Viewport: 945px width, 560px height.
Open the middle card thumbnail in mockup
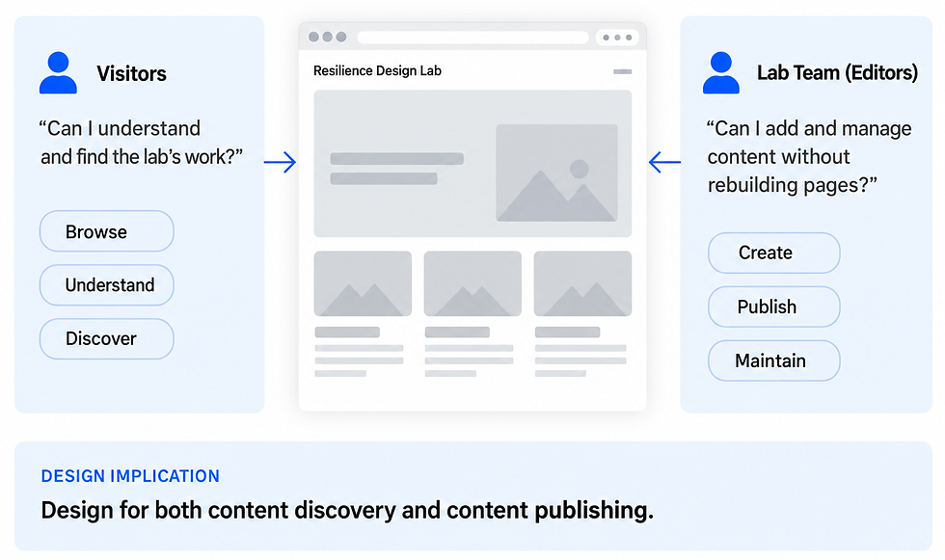pos(472,283)
